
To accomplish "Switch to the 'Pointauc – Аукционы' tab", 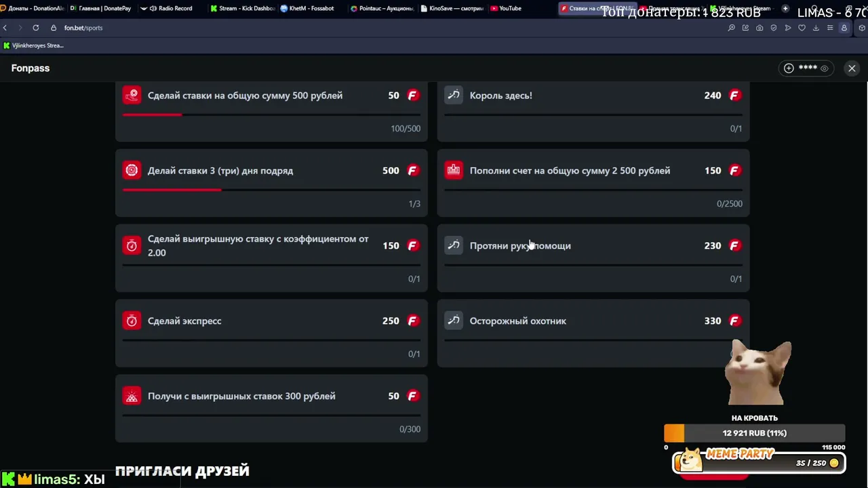I will [382, 8].
